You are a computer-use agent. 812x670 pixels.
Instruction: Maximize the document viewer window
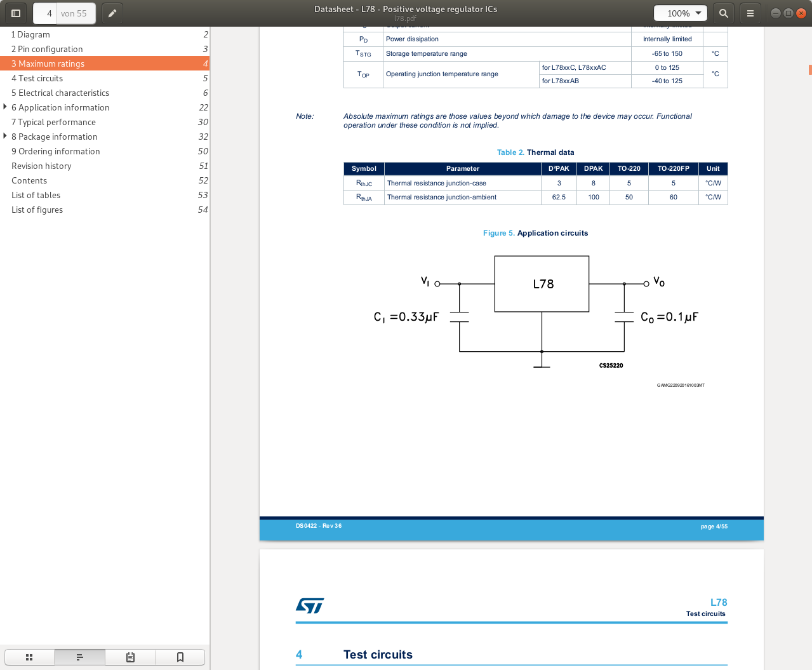tap(788, 13)
